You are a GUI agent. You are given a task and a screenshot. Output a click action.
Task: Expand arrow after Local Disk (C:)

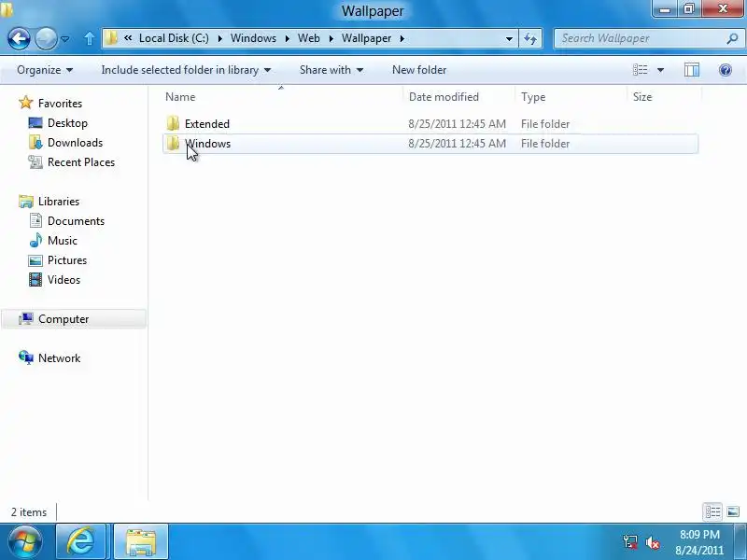click(x=220, y=38)
